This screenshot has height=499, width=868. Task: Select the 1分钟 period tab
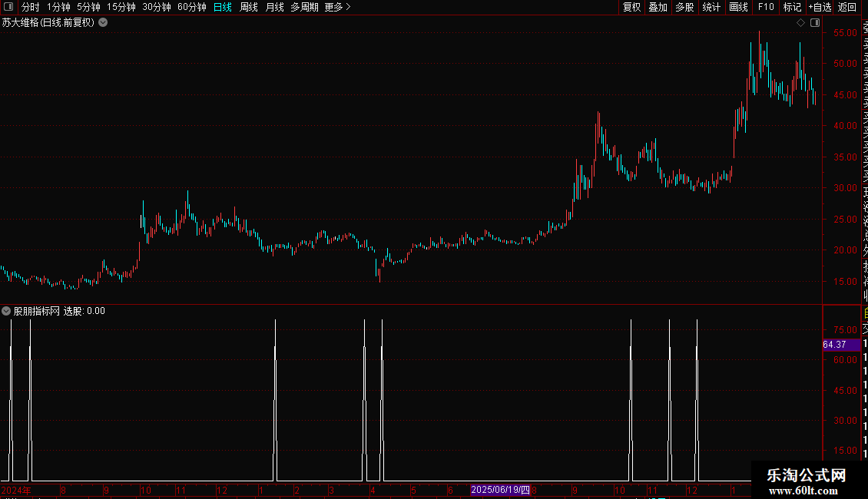58,7
